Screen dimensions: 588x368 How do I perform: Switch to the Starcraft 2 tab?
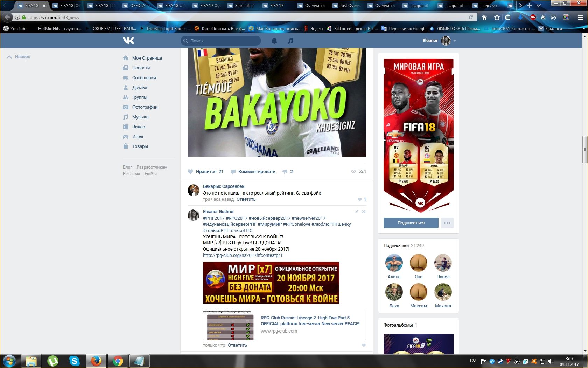(x=241, y=6)
